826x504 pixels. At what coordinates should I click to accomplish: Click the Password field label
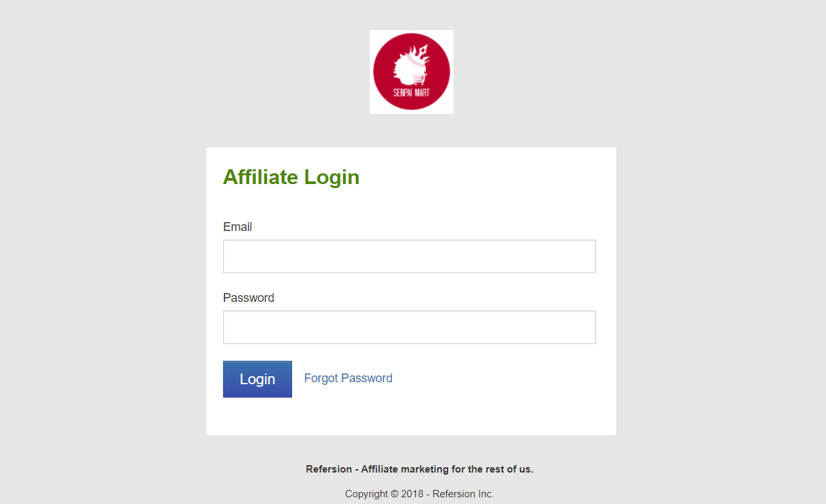click(x=249, y=298)
